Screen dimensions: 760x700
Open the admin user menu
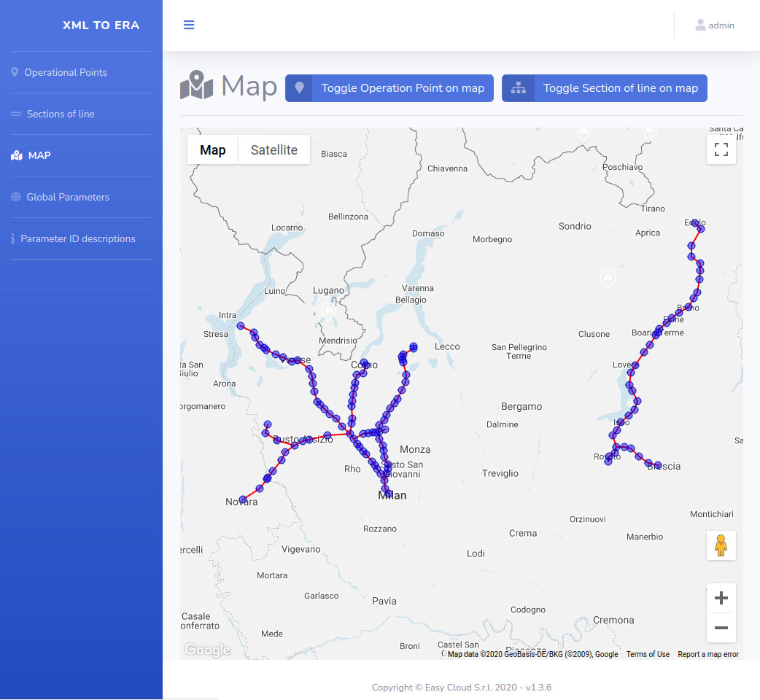click(715, 26)
